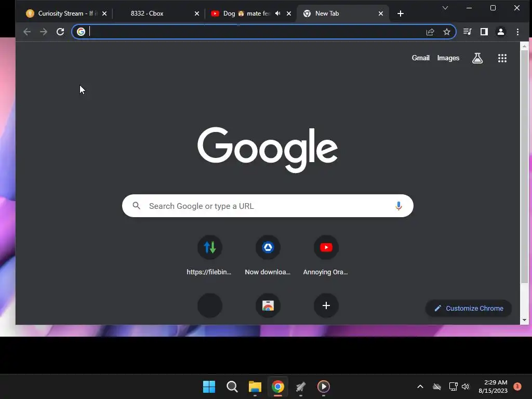Open the filebin shortcut tile
532x399 pixels.
click(x=210, y=247)
